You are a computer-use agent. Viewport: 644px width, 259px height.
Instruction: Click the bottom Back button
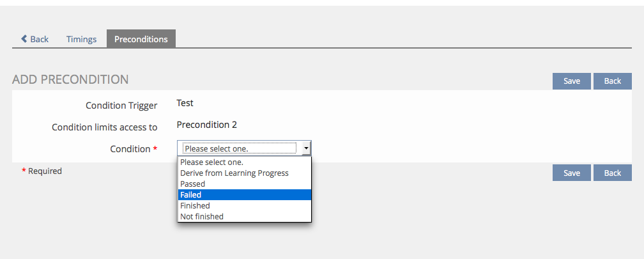click(612, 173)
